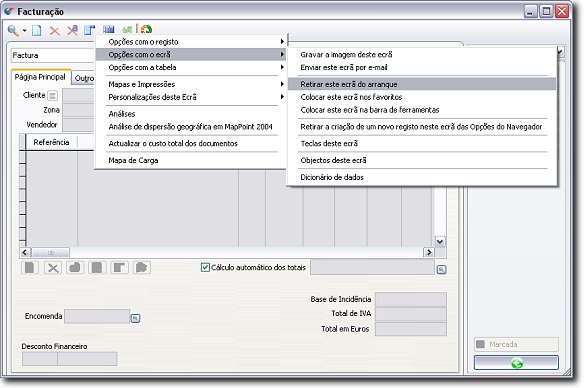Screen dimensions: 584x388
Task: Open the dropdown arrow at top right panel
Action: tap(560, 52)
